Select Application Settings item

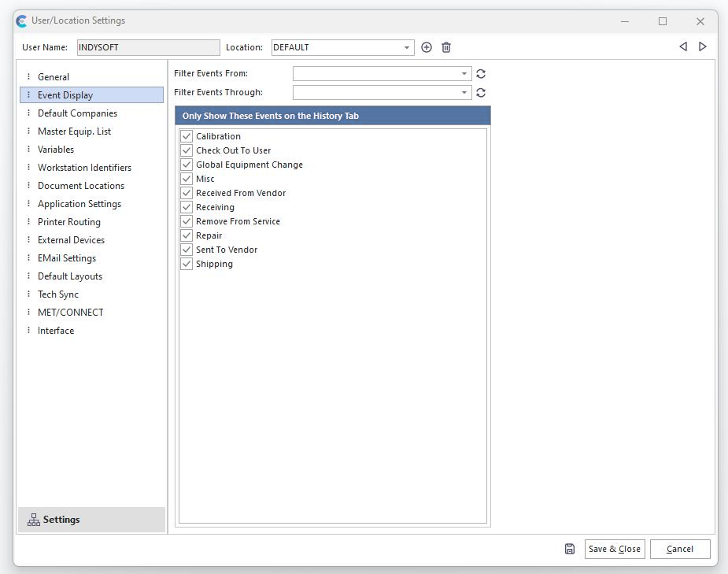click(x=92, y=203)
